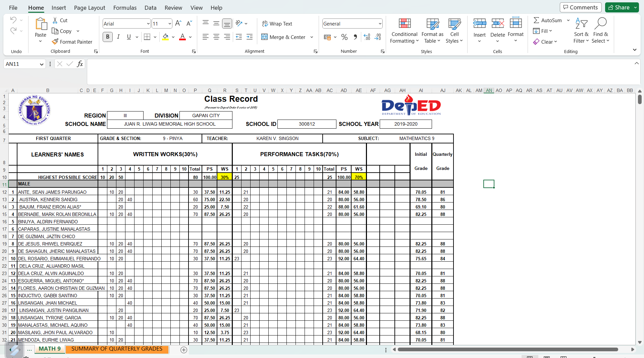Viewport: 644px width, 358px height.
Task: Apply Comma Style number format
Action: coord(355,37)
